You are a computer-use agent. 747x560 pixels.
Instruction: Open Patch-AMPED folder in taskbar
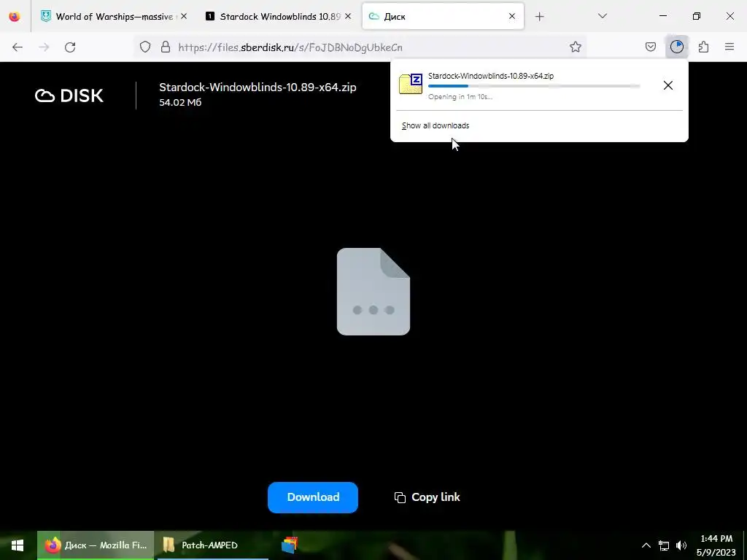pos(212,545)
